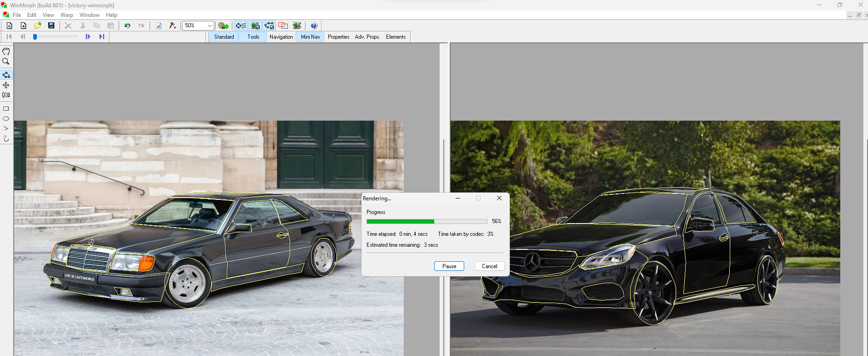Image resolution: width=868 pixels, height=356 pixels.
Task: Jump to the first frame
Action: pyautogui.click(x=9, y=37)
